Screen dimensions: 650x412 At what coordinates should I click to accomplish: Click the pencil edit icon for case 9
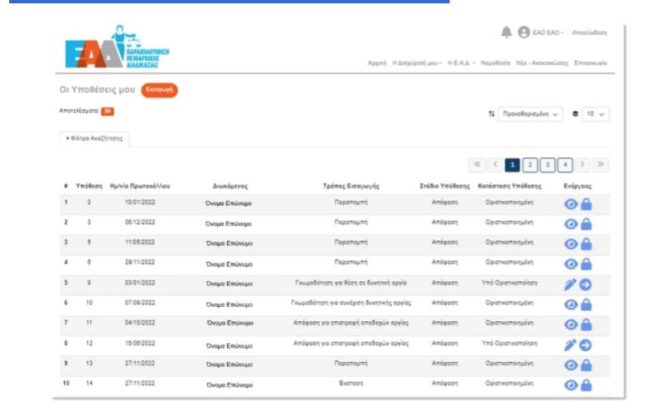tap(570, 285)
